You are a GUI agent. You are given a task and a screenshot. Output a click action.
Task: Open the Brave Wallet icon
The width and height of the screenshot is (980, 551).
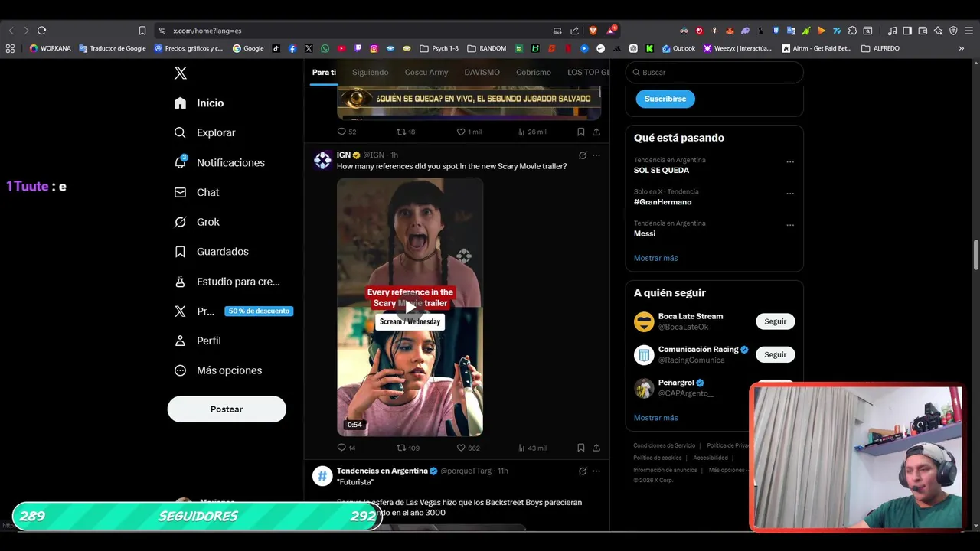click(x=923, y=31)
